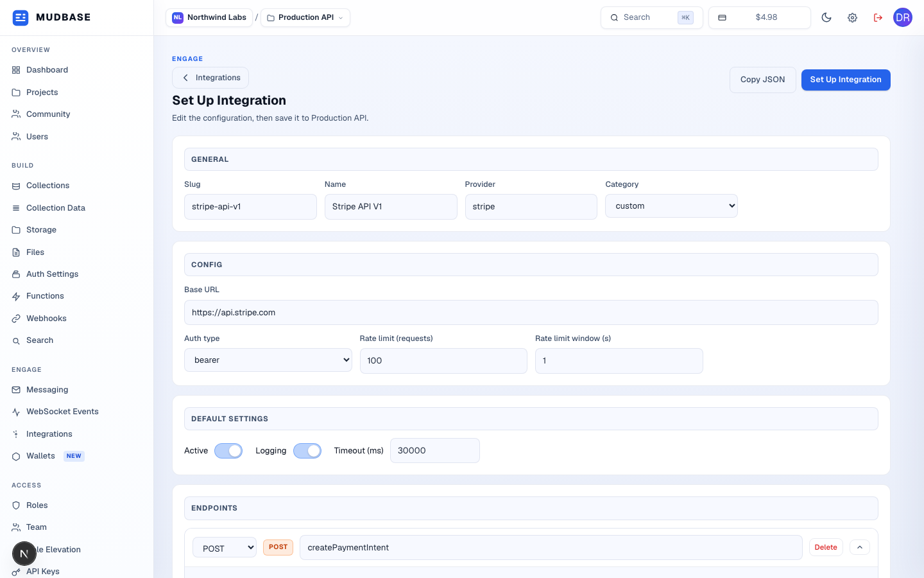Click the Rate limit window field
924x578 pixels.
tap(619, 361)
